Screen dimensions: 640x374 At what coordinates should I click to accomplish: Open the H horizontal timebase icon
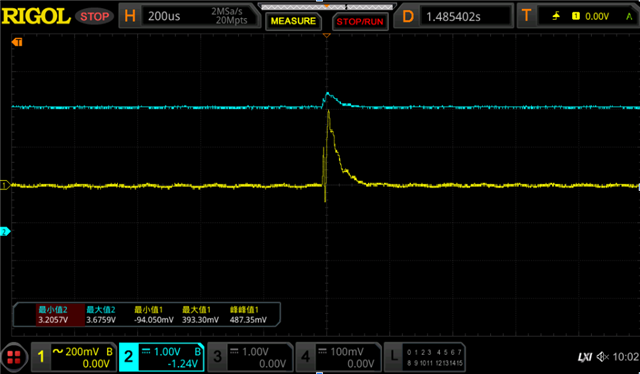130,16
